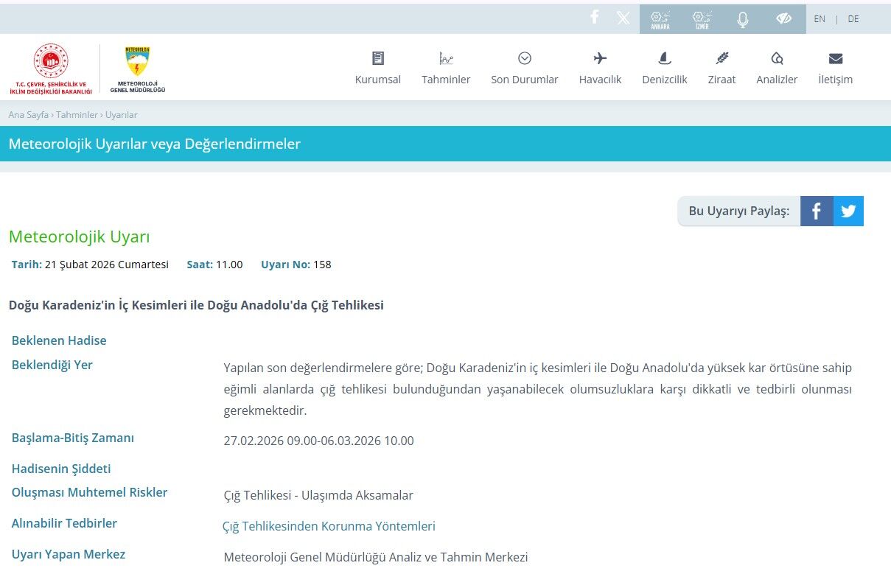Viewport: 891px width, 588px height.
Task: Open the İletişim envelope icon
Action: [835, 59]
